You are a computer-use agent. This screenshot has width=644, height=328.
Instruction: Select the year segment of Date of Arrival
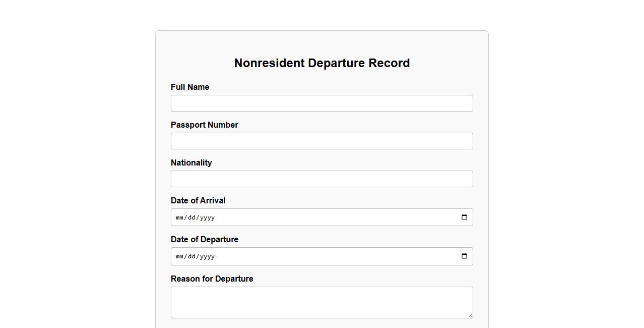pos(207,218)
